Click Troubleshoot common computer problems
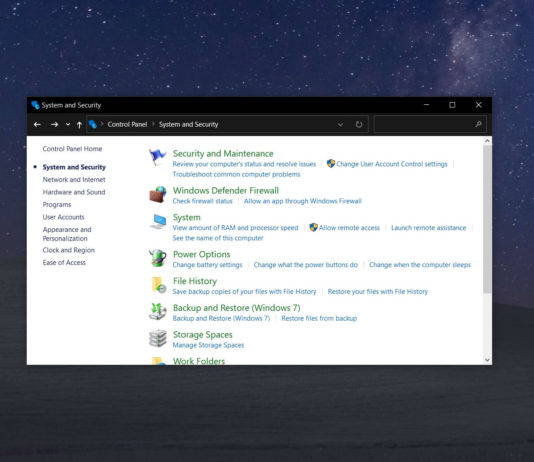 [x=236, y=174]
